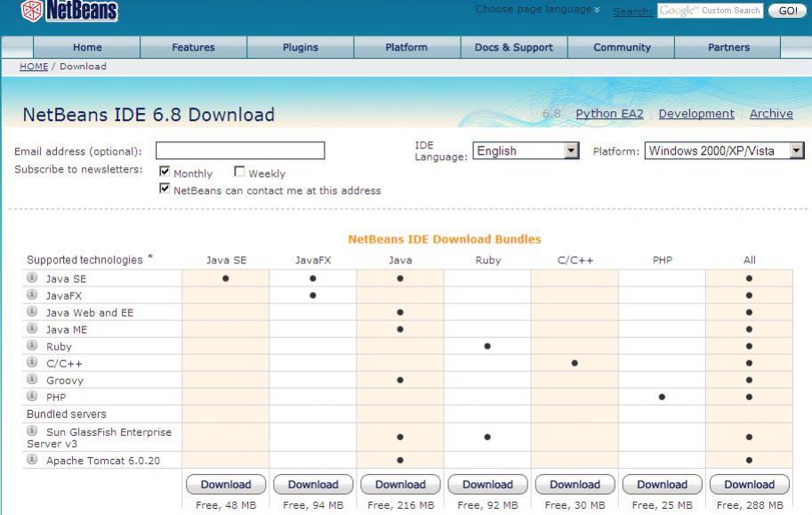Click the PHP column header
Viewport: 812px width, 515px height.
click(663, 260)
